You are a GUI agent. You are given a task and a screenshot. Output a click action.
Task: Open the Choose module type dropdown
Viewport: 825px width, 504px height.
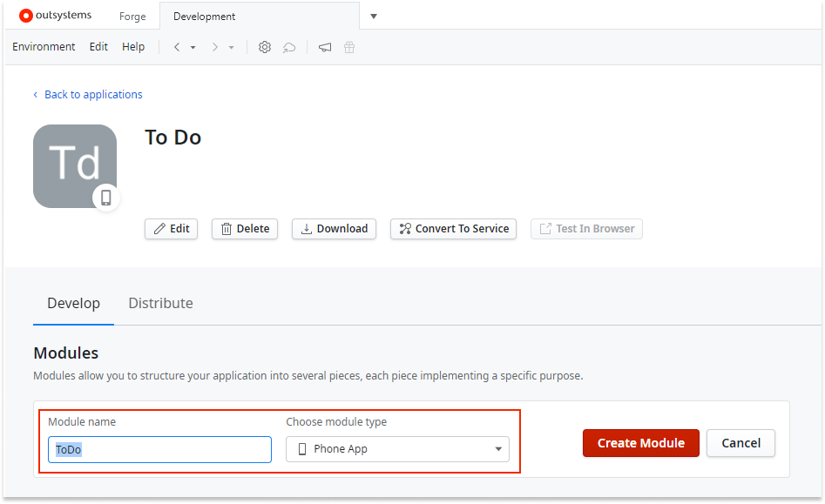tap(397, 449)
